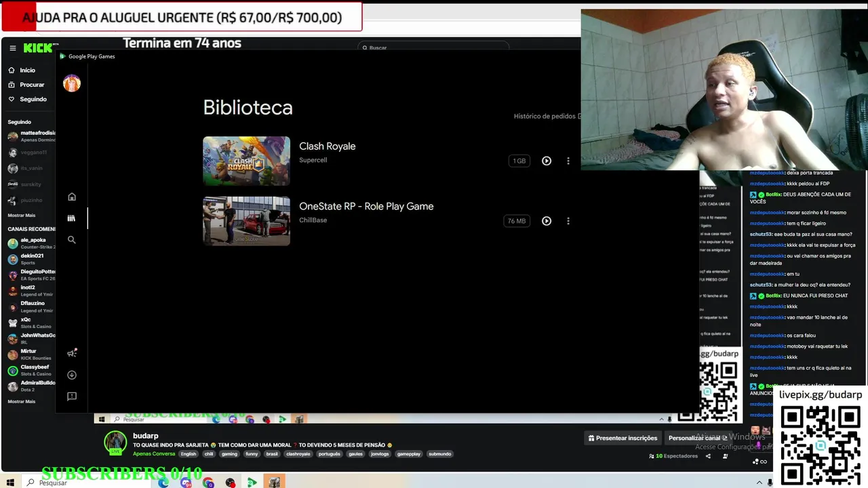
Task: Open recommended channel Classybeef
Action: click(31, 370)
